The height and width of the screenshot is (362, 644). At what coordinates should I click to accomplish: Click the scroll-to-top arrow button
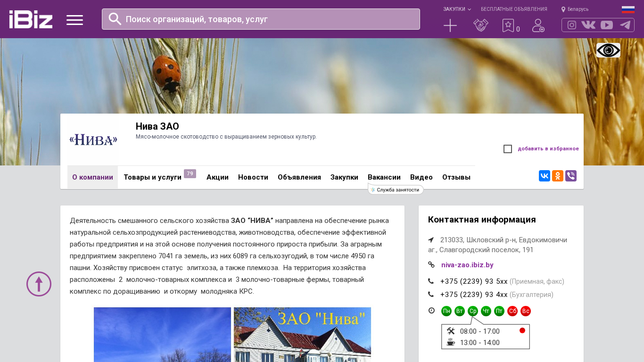(x=39, y=284)
